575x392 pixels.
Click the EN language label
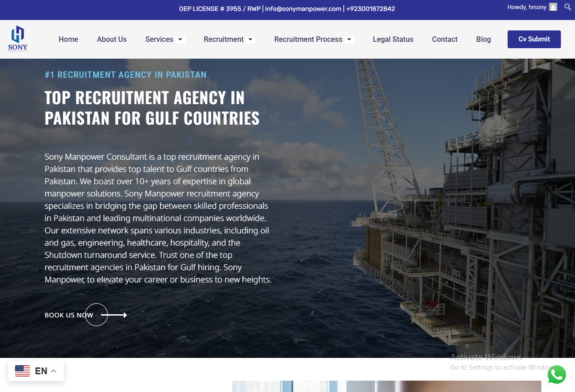[41, 371]
